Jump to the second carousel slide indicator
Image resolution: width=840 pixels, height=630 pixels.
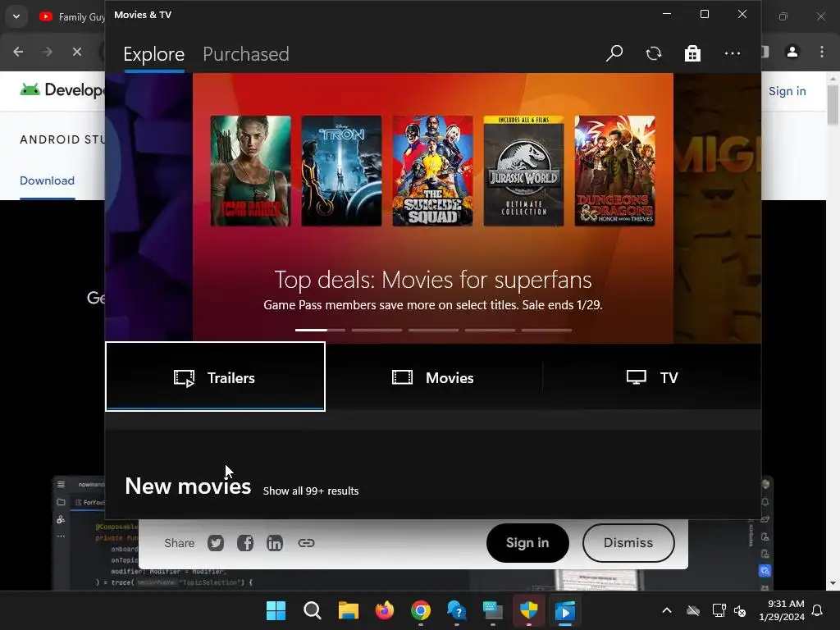click(x=377, y=330)
